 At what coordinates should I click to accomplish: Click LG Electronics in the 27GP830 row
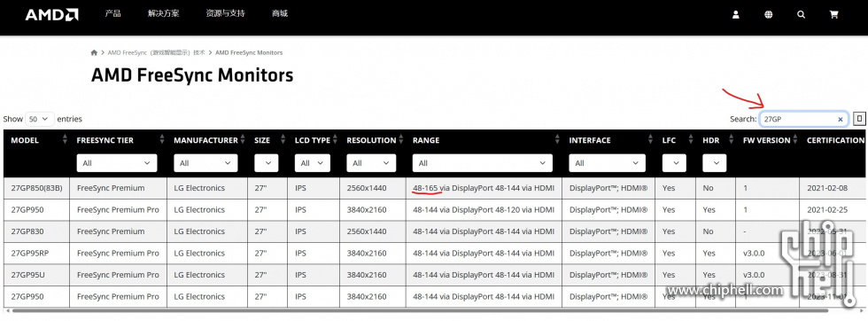(x=199, y=231)
